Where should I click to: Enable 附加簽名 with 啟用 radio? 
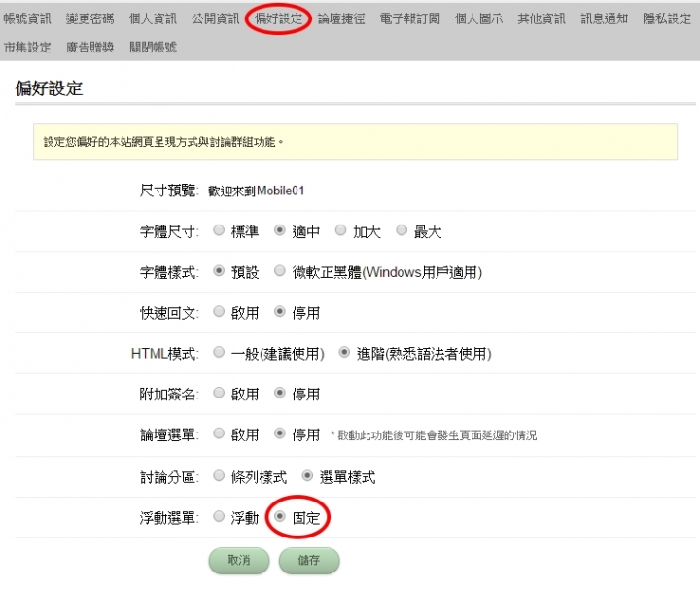pos(219,393)
